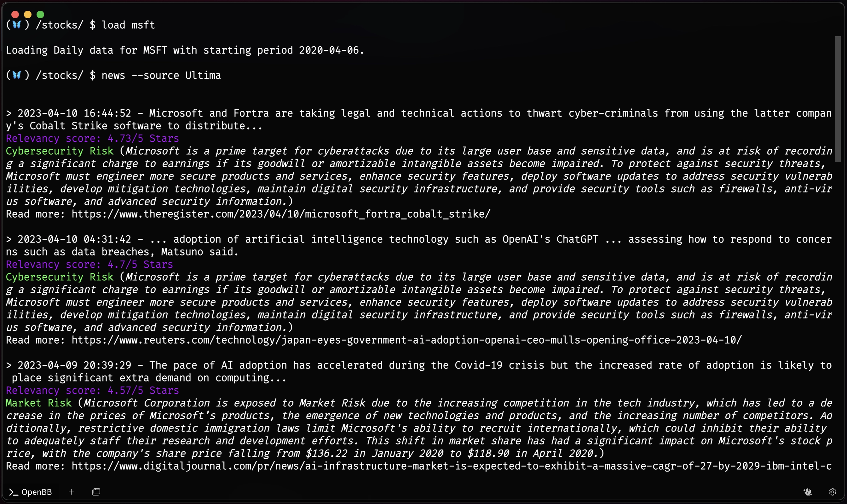847x504 pixels.
Task: Click the 'load msft' command text
Action: click(x=128, y=25)
